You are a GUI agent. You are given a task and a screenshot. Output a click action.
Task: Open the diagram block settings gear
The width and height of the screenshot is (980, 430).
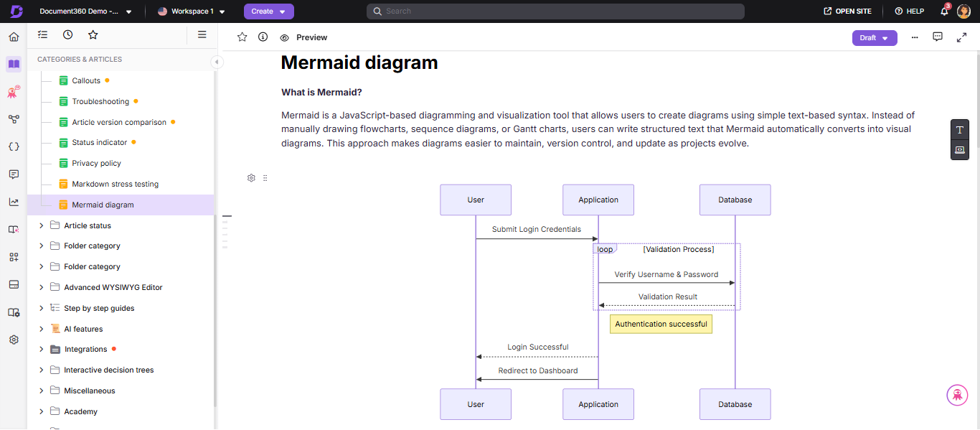pyautogui.click(x=251, y=178)
